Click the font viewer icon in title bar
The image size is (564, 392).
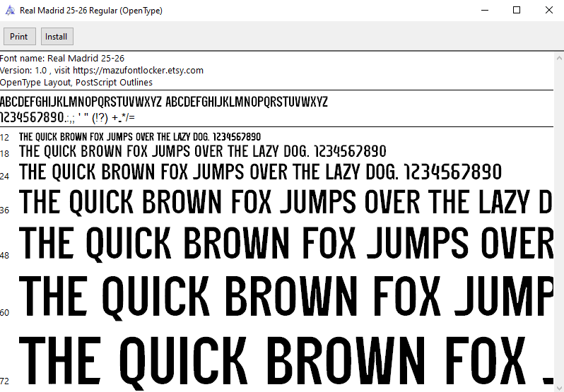[x=10, y=11]
